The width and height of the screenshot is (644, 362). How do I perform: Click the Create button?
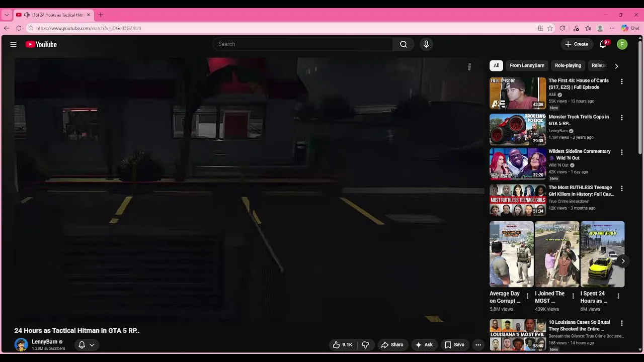click(577, 44)
